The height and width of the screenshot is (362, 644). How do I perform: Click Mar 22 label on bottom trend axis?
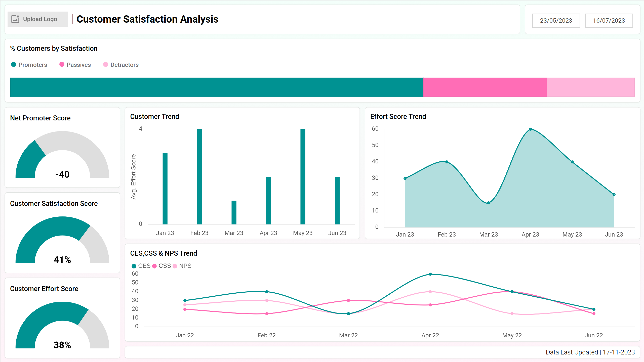click(x=348, y=335)
